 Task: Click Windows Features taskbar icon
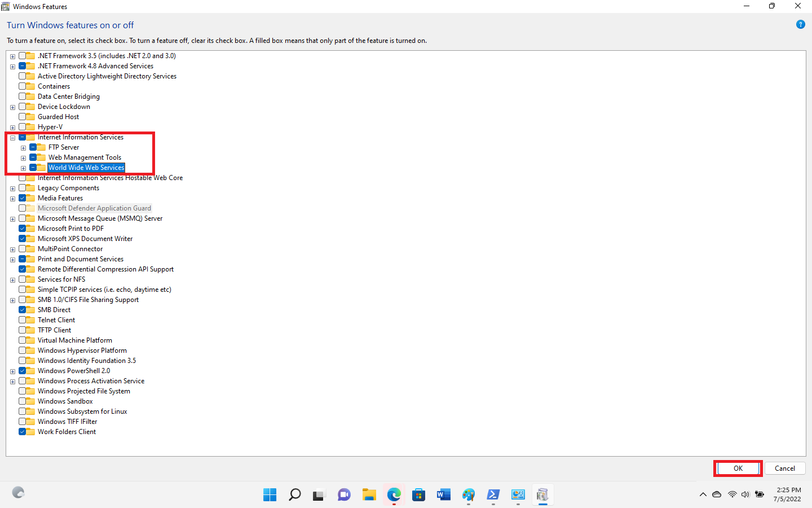(x=542, y=495)
